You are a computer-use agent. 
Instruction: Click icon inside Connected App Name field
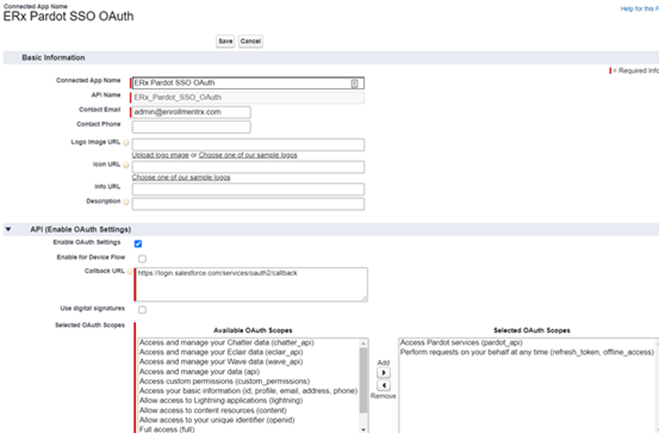pos(355,83)
